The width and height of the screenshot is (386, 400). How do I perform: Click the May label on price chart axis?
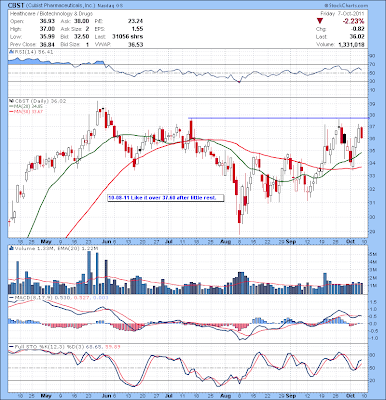46,241
